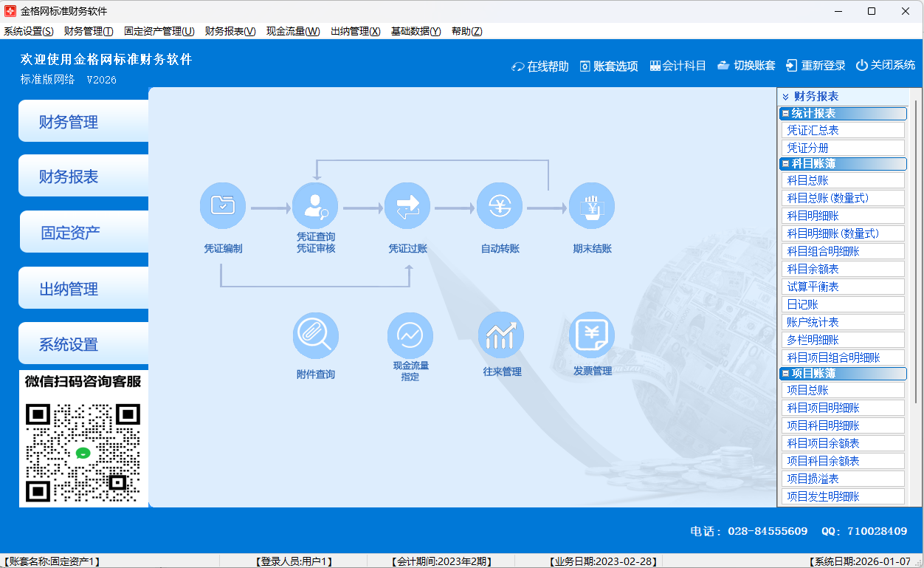Screen dimensions: 924x568
Task: Open the 财务管理(T) menu
Action: 89,31
